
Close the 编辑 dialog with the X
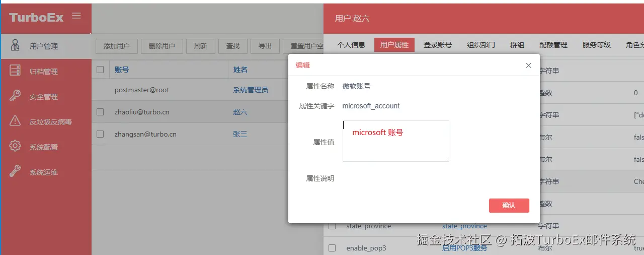click(528, 66)
